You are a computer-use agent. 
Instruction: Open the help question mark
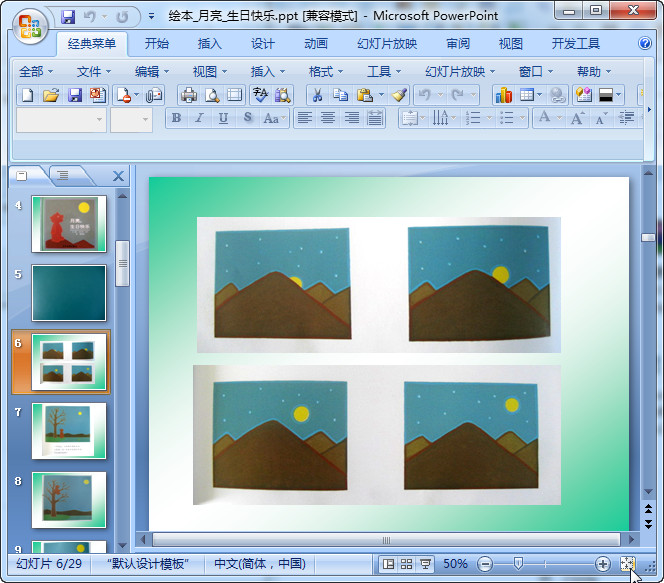(x=645, y=43)
